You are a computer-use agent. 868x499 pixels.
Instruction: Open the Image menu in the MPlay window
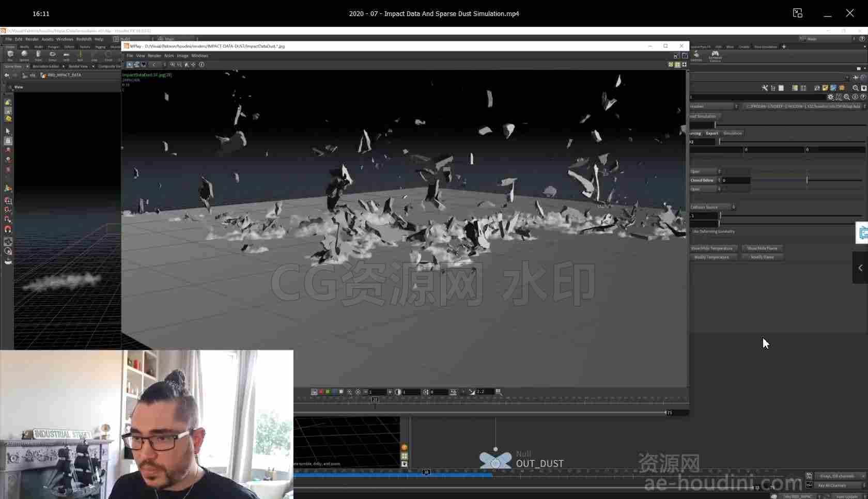pyautogui.click(x=182, y=56)
